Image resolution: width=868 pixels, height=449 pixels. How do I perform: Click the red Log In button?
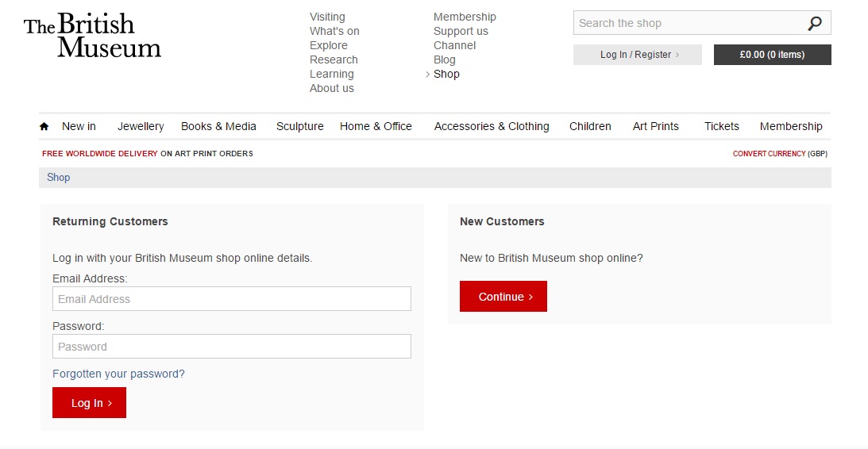89,403
